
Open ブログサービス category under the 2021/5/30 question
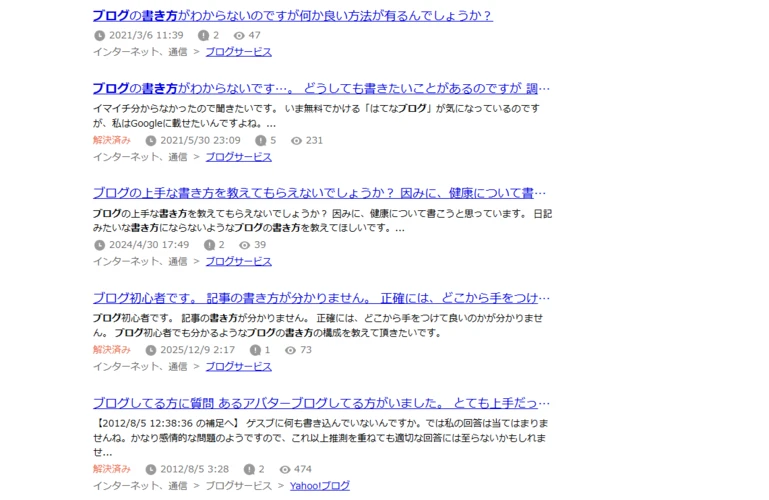point(238,157)
